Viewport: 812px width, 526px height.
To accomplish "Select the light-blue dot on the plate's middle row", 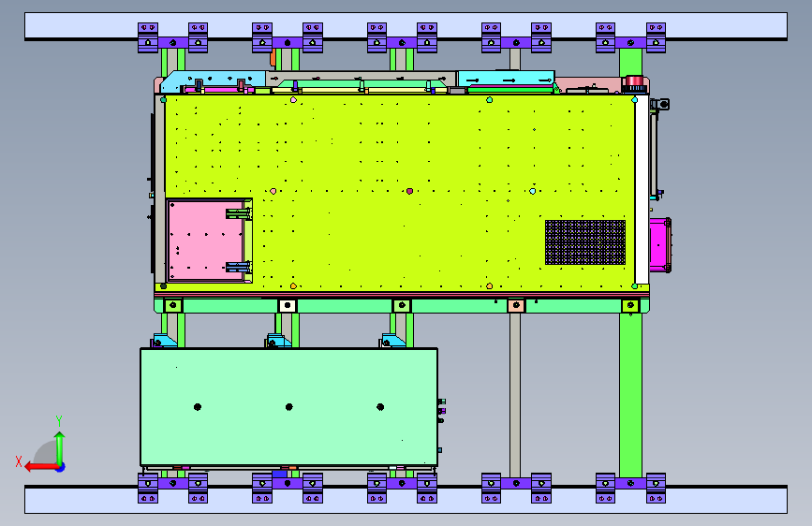I will (x=532, y=191).
